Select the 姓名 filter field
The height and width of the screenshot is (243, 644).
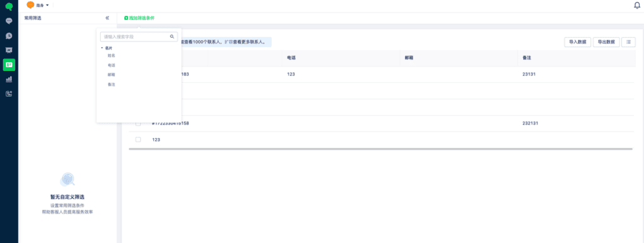(x=111, y=55)
